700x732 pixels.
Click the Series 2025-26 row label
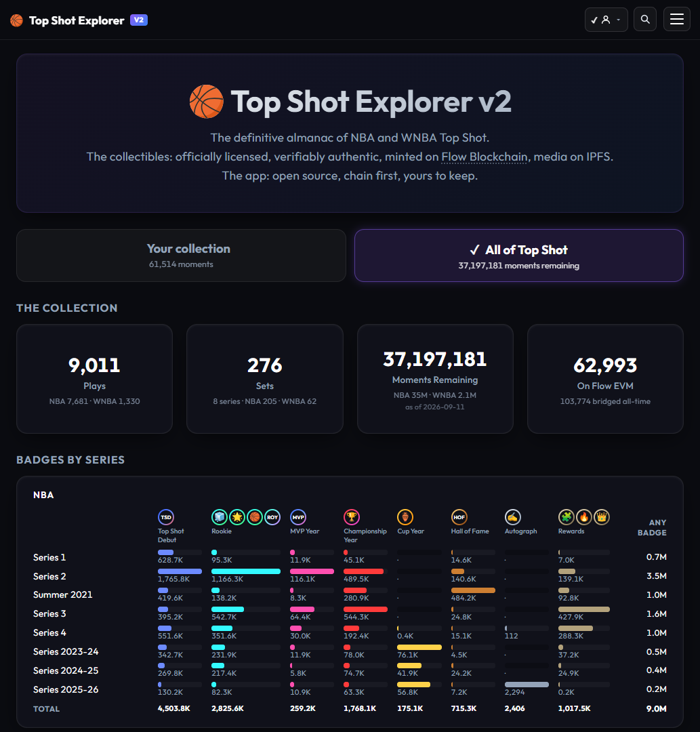coord(66,689)
